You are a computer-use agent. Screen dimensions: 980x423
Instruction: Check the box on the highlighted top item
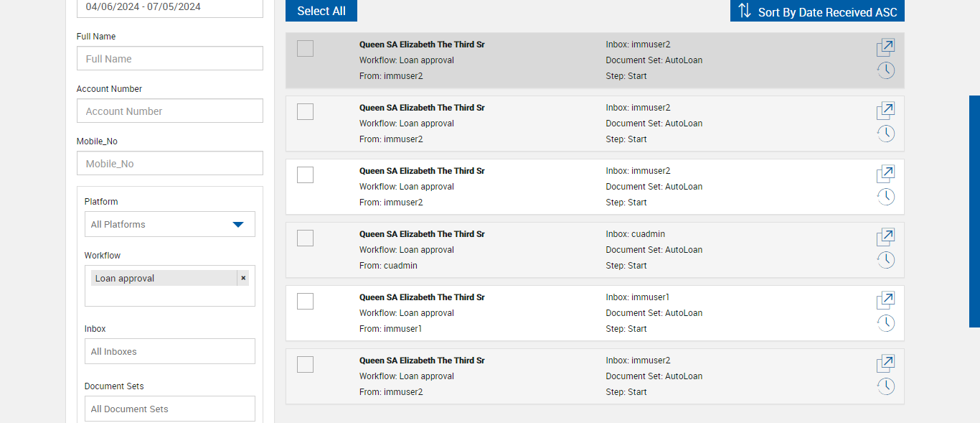pos(305,48)
